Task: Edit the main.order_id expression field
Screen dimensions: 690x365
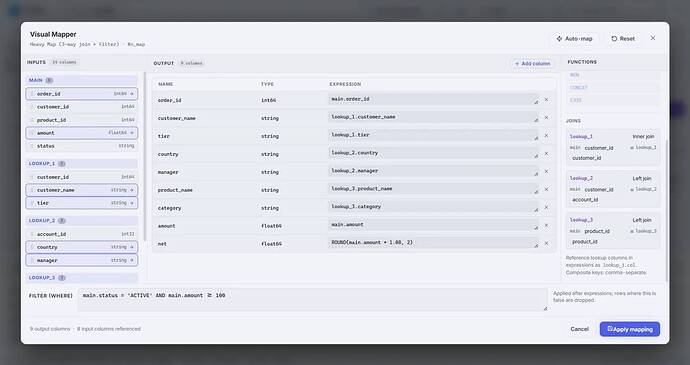Action: [433, 99]
